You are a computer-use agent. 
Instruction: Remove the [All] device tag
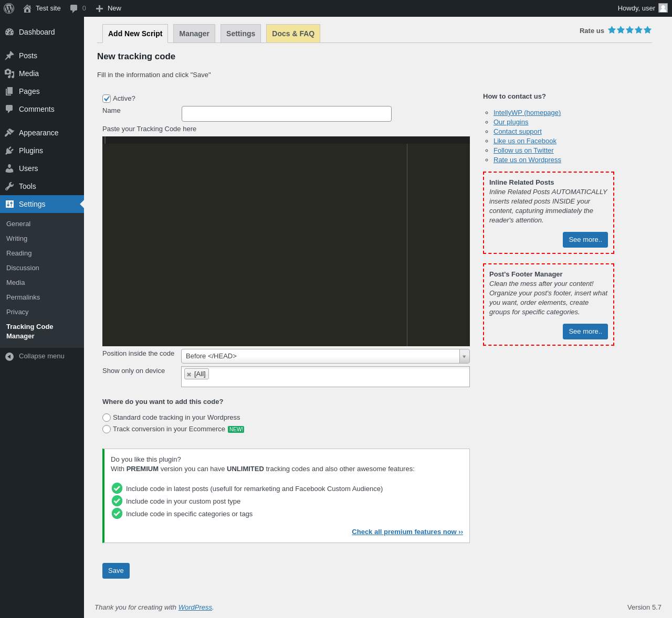pyautogui.click(x=189, y=375)
